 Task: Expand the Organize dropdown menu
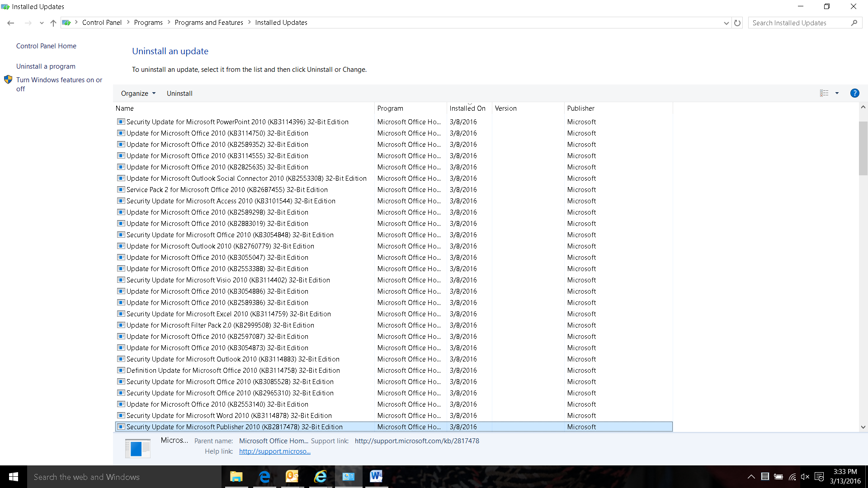pyautogui.click(x=138, y=94)
